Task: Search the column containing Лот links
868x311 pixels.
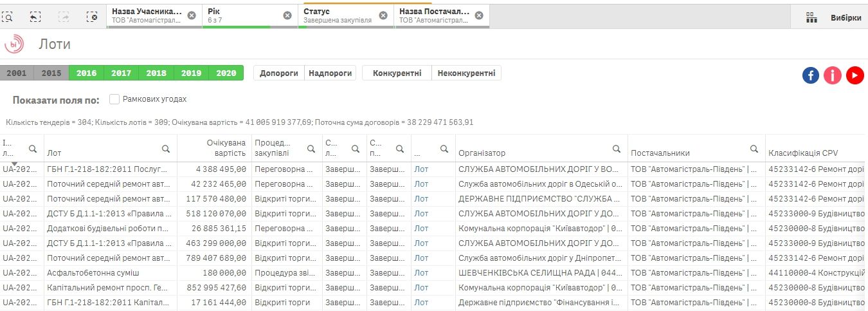Action: (444, 149)
